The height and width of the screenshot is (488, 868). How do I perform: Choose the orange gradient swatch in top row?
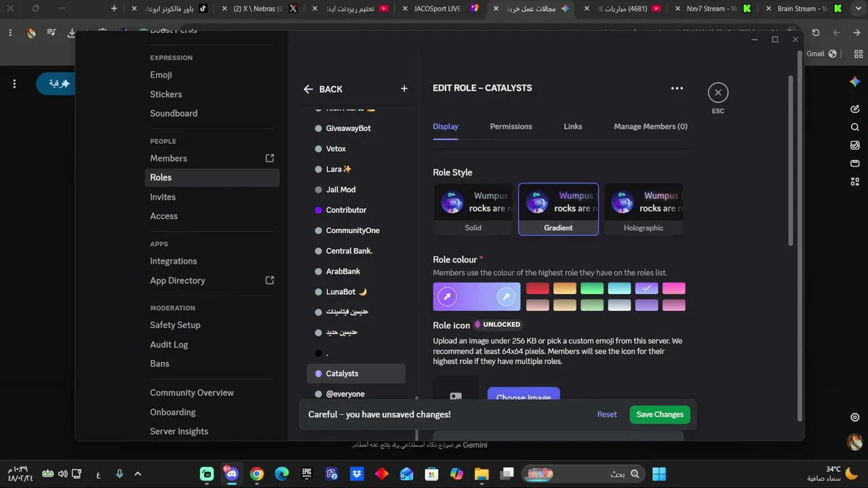coord(565,289)
